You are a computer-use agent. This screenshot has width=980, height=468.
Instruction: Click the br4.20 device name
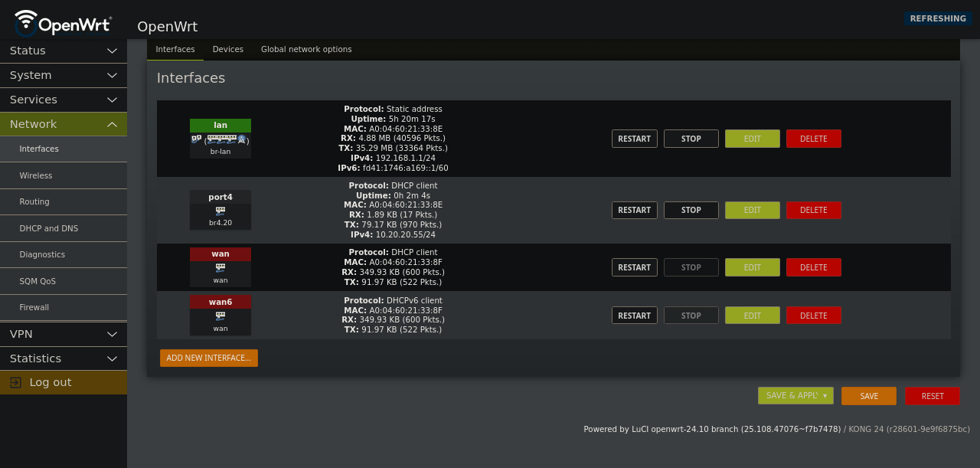220,223
